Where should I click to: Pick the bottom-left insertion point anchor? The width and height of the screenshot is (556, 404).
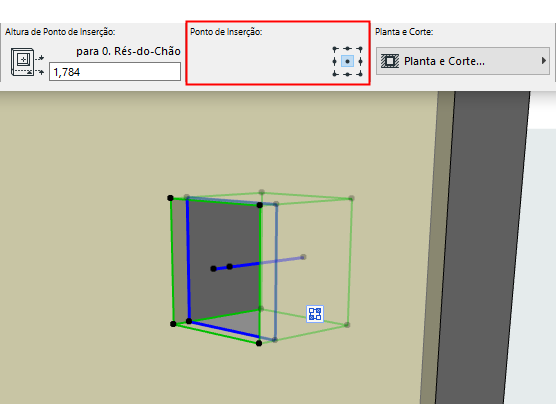tap(335, 74)
